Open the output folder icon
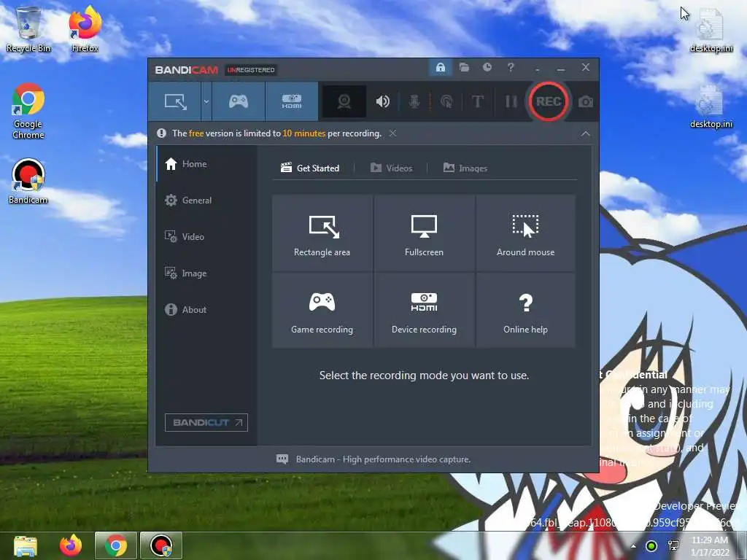 click(464, 68)
